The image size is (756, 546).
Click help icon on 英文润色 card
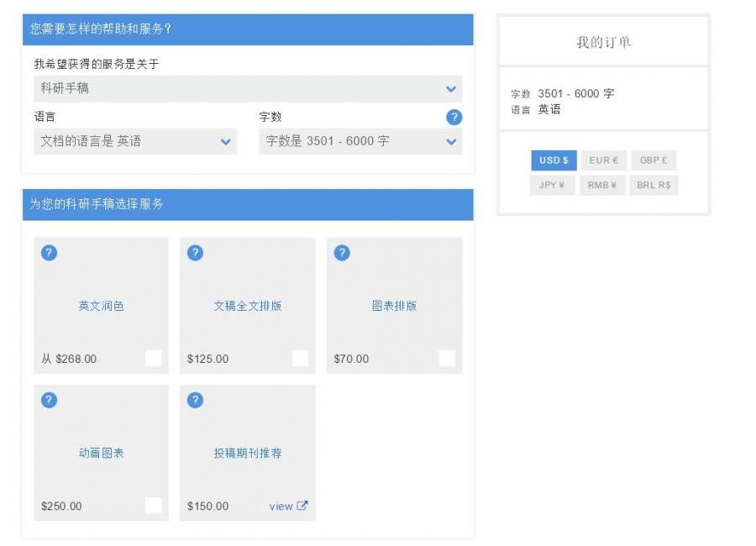coord(49,253)
